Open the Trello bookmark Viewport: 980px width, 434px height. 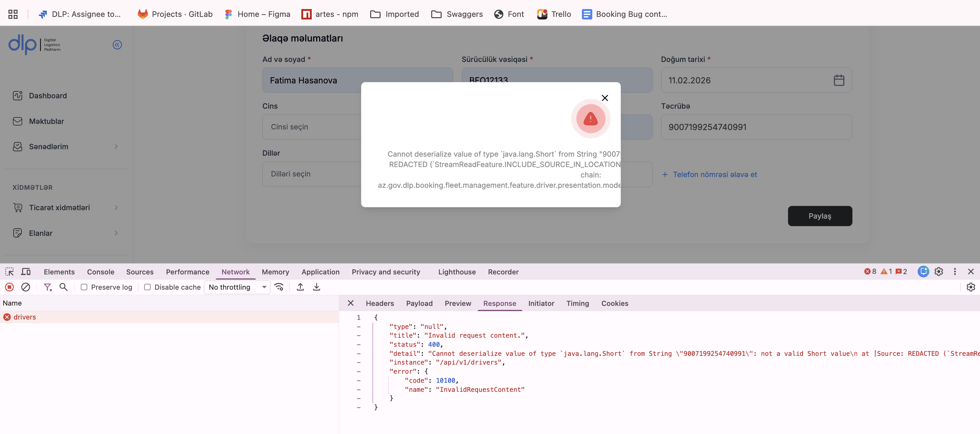[554, 14]
